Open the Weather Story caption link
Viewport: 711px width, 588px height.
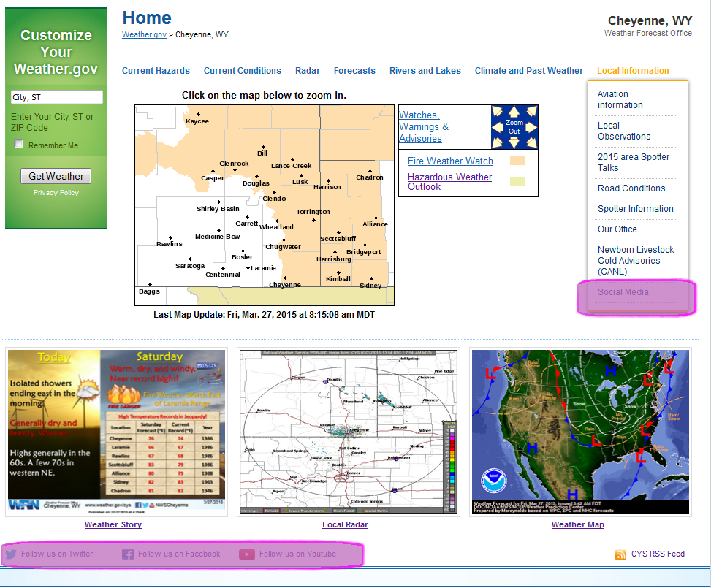(113, 524)
